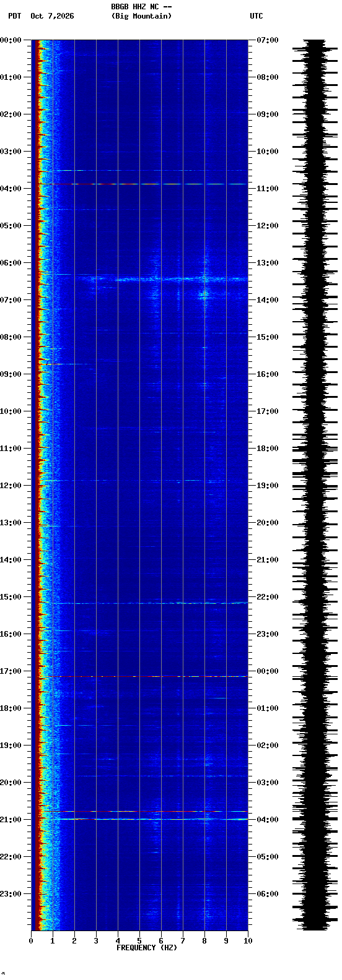Click the '22:00' PDT label on the left axis

click(x=11, y=857)
